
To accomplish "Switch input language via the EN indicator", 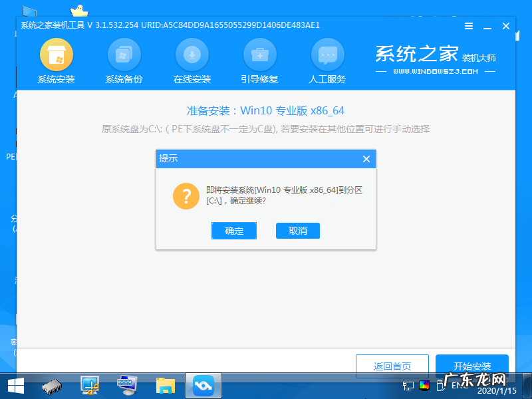I will point(458,386).
